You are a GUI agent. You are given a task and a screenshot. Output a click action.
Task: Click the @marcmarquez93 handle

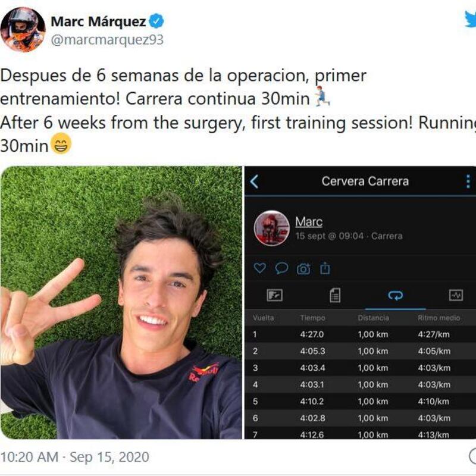point(107,40)
